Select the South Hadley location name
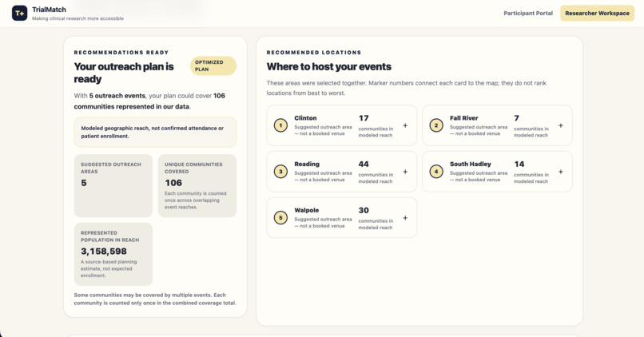 coord(471,164)
